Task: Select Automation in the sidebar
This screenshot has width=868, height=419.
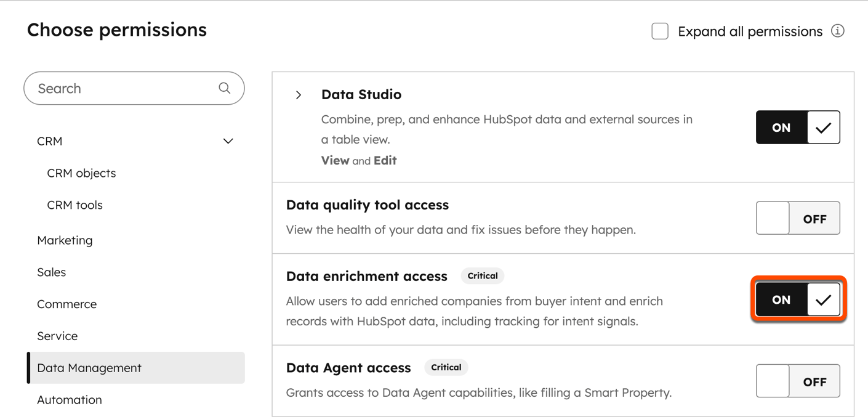Action: (x=69, y=399)
